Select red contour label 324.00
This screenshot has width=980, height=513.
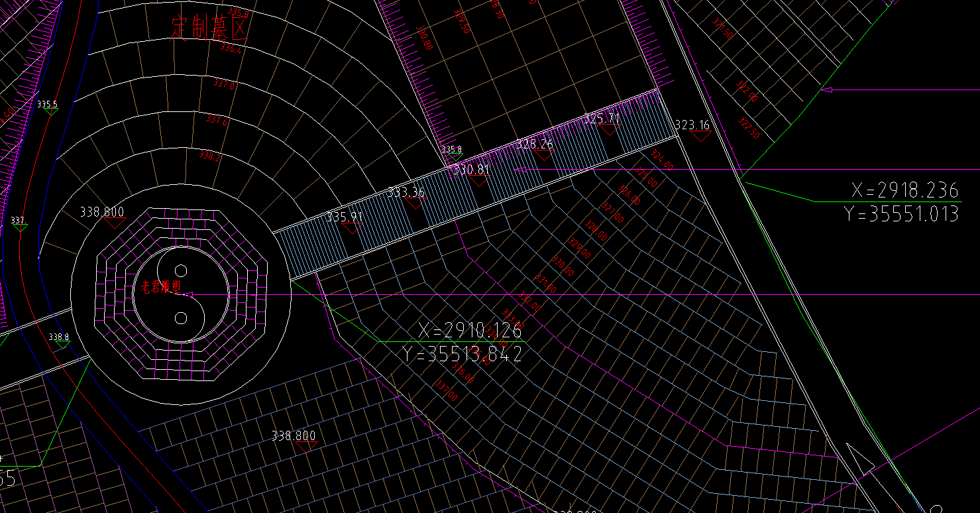662,160
